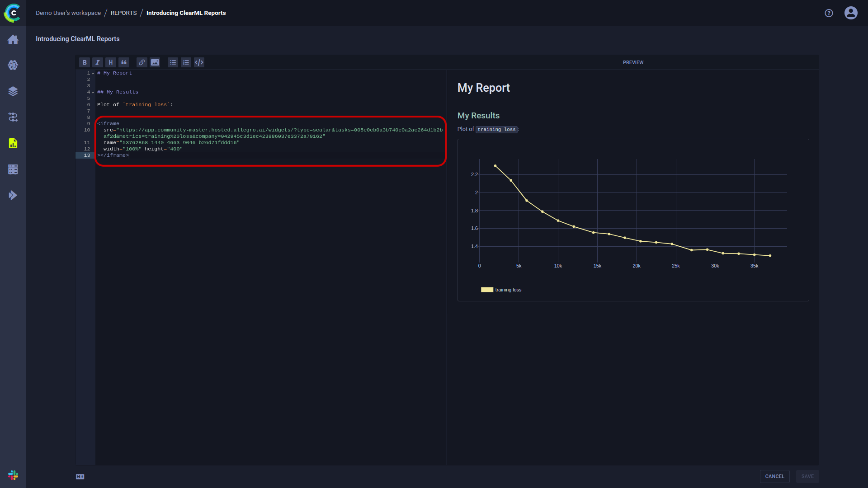Screen dimensions: 868x488
Task: Toggle the training loss legend swatch
Action: [x=487, y=290]
